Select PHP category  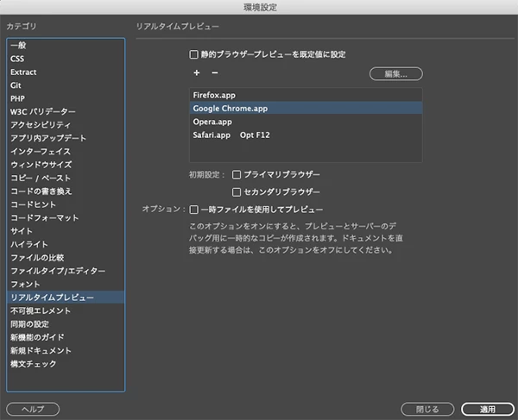[x=66, y=98]
